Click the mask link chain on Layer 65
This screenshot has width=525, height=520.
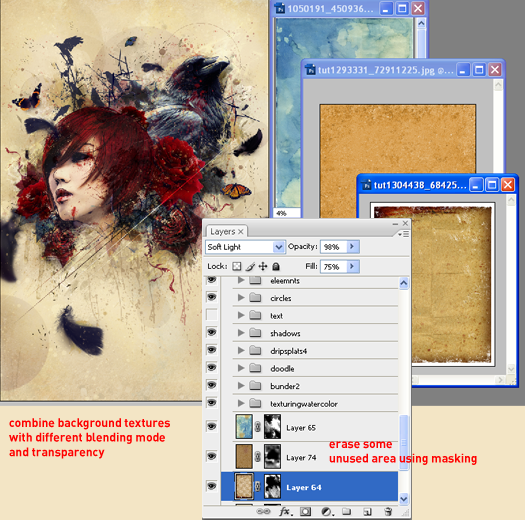coord(258,427)
